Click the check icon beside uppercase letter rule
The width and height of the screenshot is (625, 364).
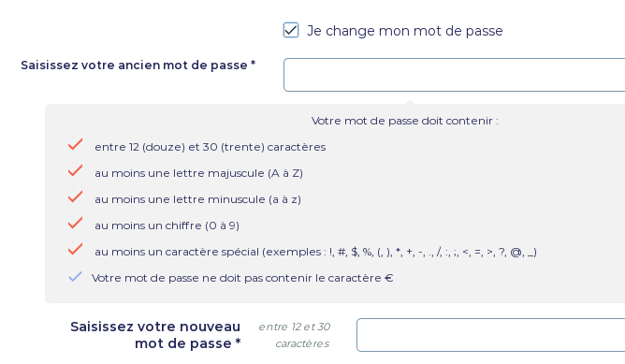pos(76,170)
